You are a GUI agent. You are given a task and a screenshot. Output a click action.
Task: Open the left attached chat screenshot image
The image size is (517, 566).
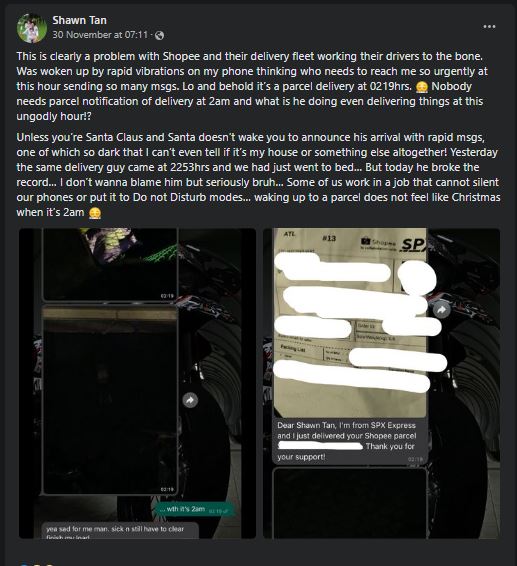click(x=138, y=383)
